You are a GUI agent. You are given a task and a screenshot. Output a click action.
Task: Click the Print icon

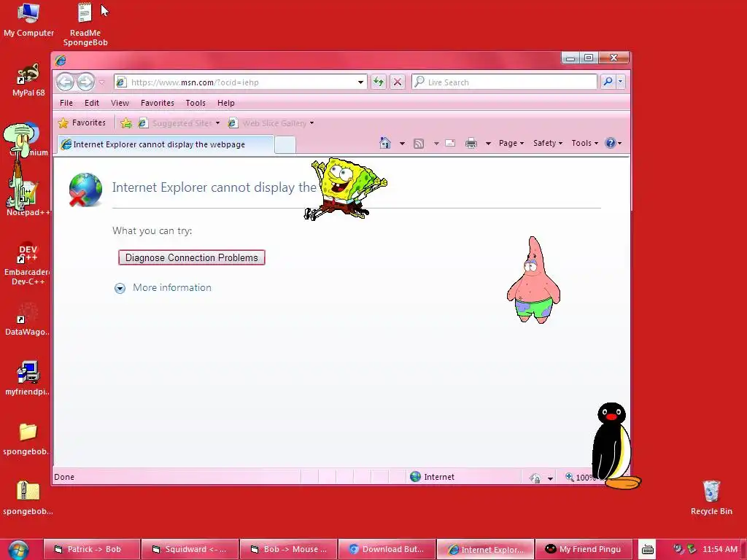click(471, 143)
